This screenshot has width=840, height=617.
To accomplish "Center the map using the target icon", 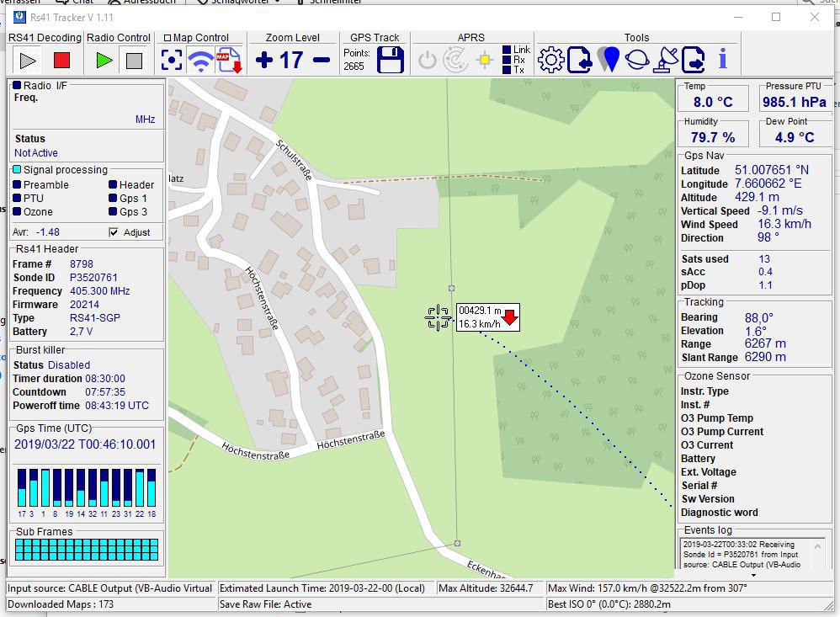I will point(172,61).
